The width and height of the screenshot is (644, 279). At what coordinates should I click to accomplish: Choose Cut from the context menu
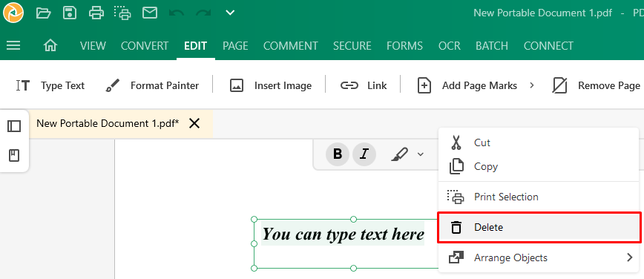(539, 142)
